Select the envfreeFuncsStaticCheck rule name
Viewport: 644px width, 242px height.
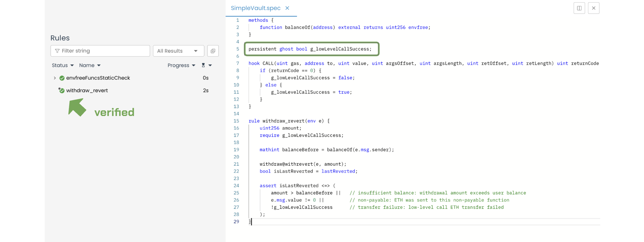click(x=98, y=78)
